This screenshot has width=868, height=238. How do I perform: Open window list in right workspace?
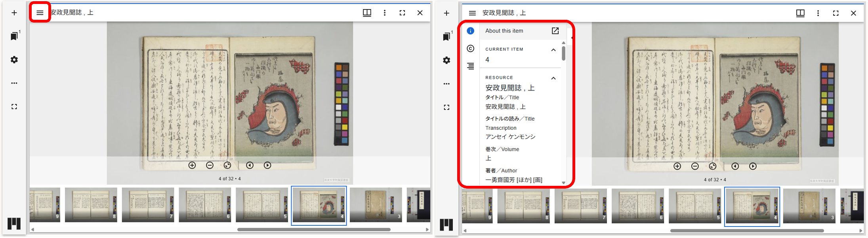[x=447, y=36]
